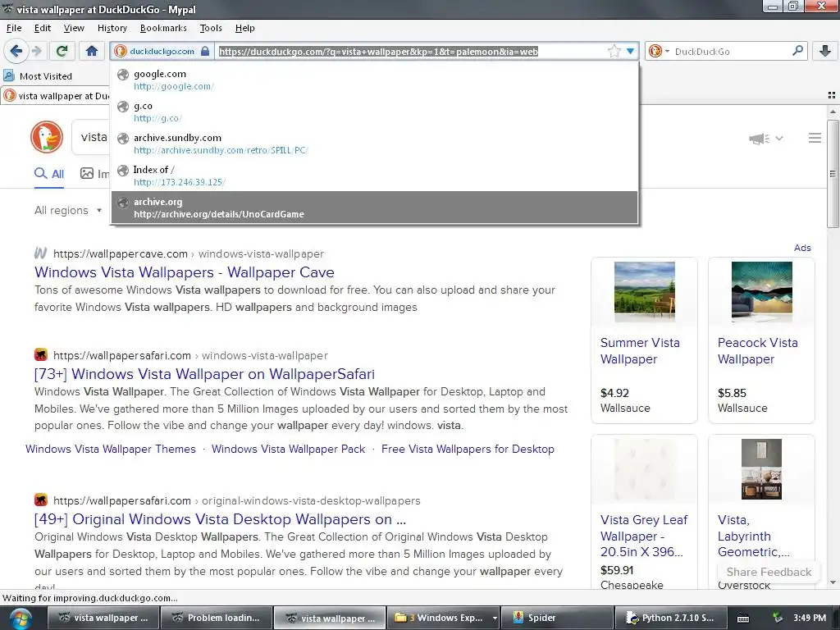Viewport: 840px width, 630px height.
Task: Select the All search results tab
Action: point(49,174)
